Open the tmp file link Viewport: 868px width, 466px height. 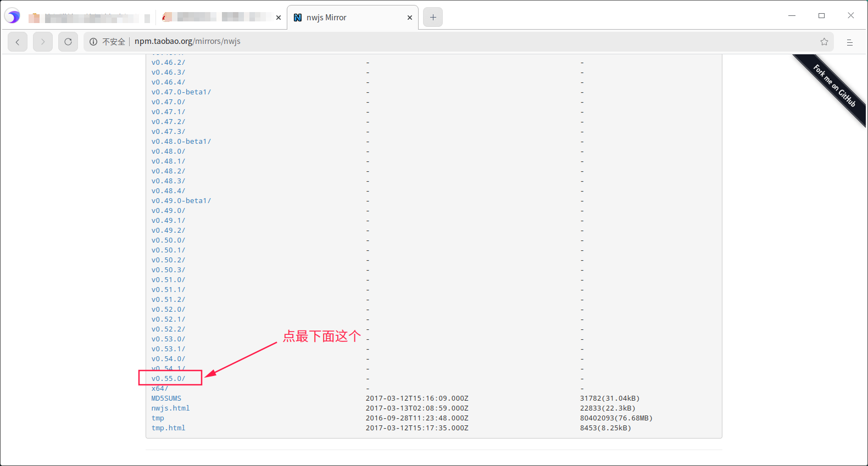click(x=158, y=418)
